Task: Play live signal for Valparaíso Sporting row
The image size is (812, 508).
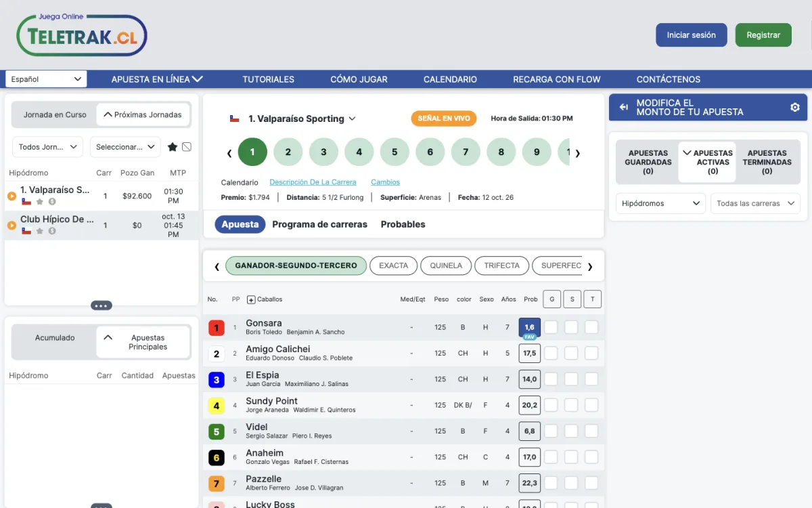Action: point(12,196)
